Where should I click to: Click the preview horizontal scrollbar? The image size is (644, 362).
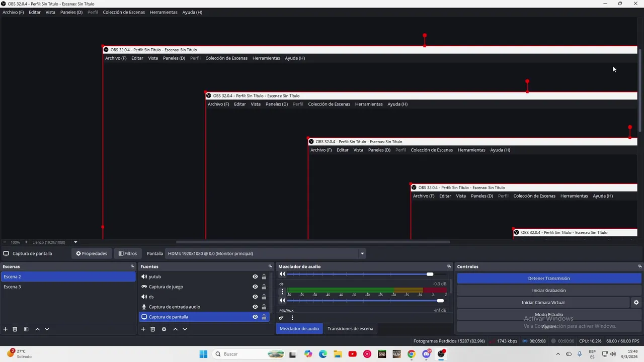tap(313, 242)
